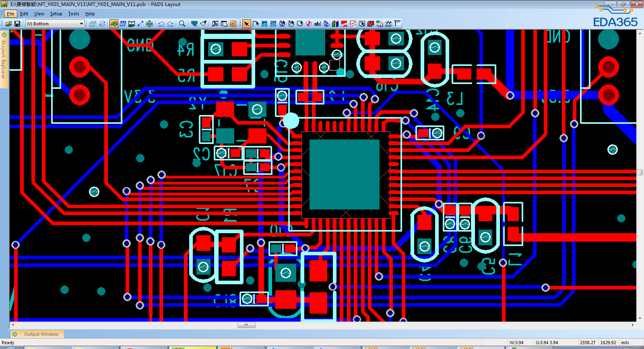Image resolution: width=644 pixels, height=349 pixels.
Task: Open the Tools menu
Action: 74,14
